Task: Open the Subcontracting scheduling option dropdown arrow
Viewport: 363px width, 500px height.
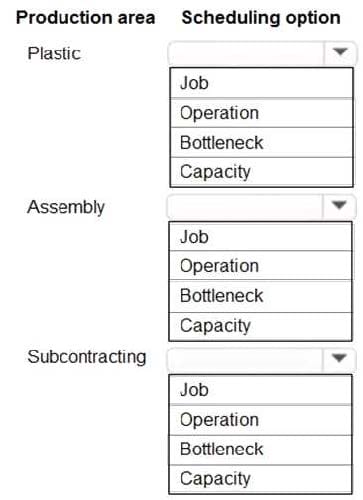Action: click(x=339, y=359)
